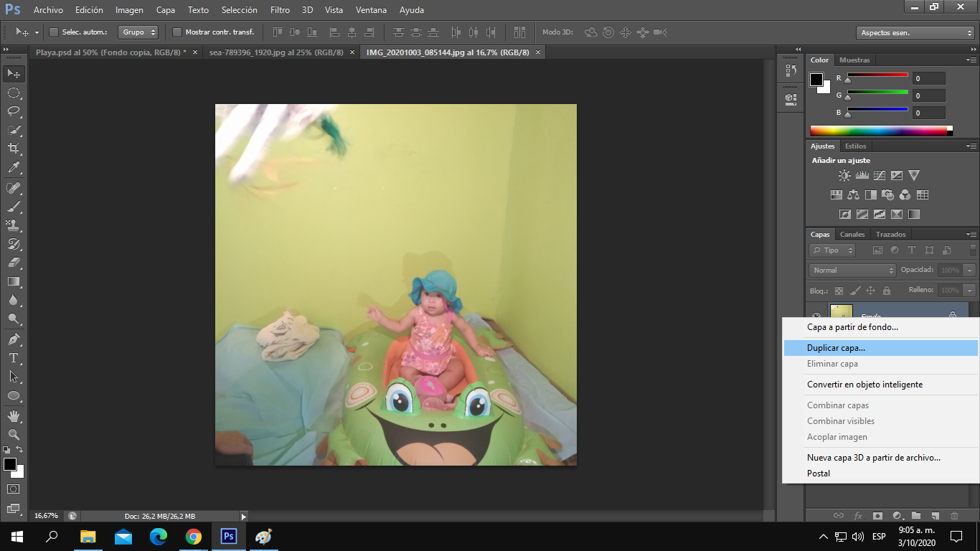Choose Capa a partir de fondo...
The width and height of the screenshot is (980, 551).
click(x=881, y=327)
